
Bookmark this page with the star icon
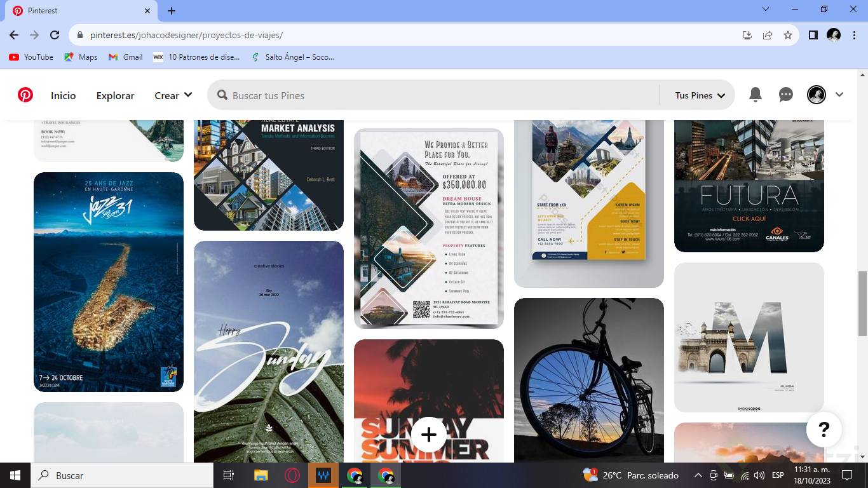(x=788, y=36)
